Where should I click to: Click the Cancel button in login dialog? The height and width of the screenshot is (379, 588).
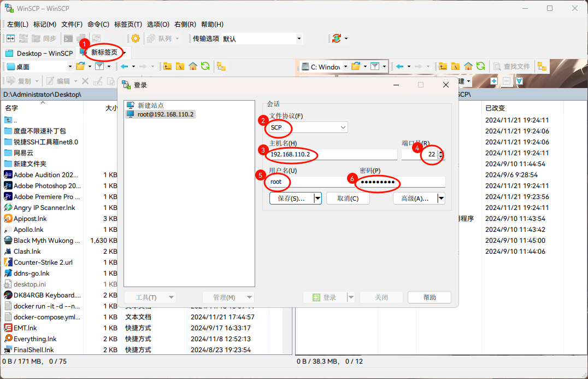point(348,199)
